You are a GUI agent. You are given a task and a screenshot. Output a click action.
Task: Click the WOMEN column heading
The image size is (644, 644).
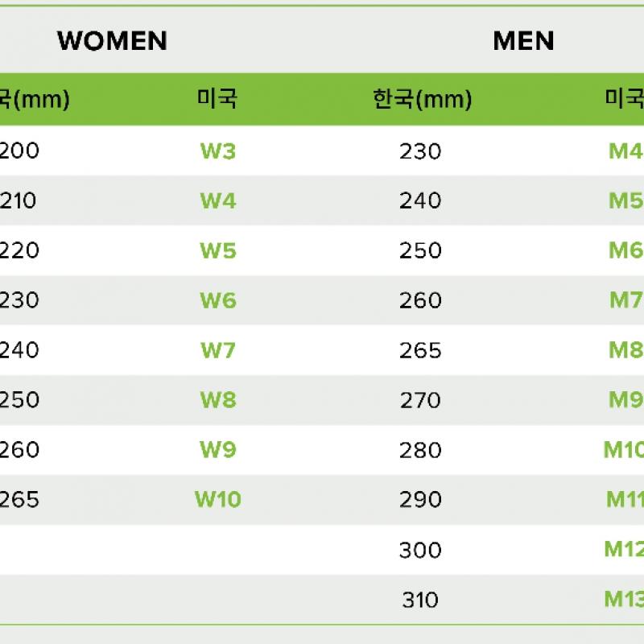tap(112, 41)
